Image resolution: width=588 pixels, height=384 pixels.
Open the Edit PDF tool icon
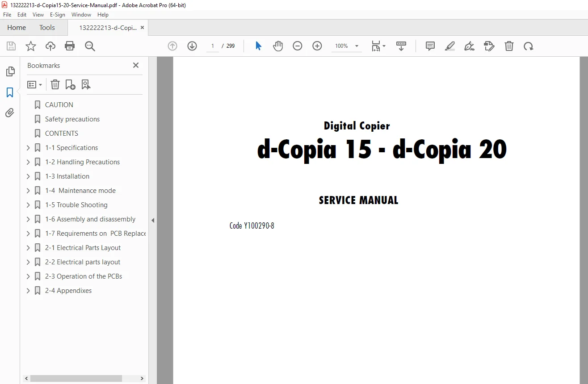pyautogui.click(x=489, y=46)
